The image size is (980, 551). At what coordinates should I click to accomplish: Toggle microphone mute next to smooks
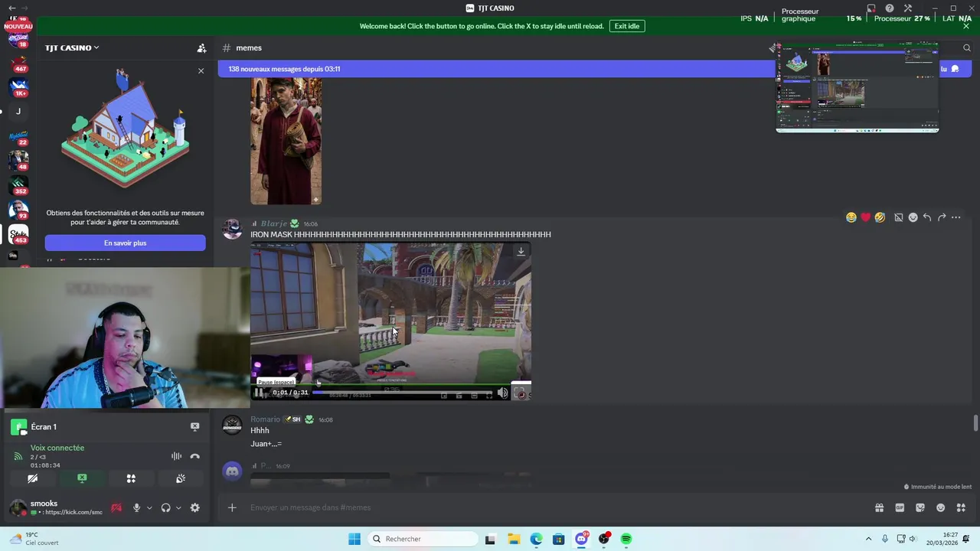point(136,507)
